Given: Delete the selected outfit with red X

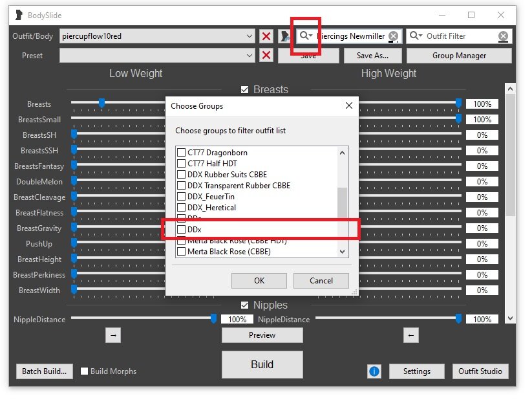Looking at the screenshot, I should click(266, 36).
